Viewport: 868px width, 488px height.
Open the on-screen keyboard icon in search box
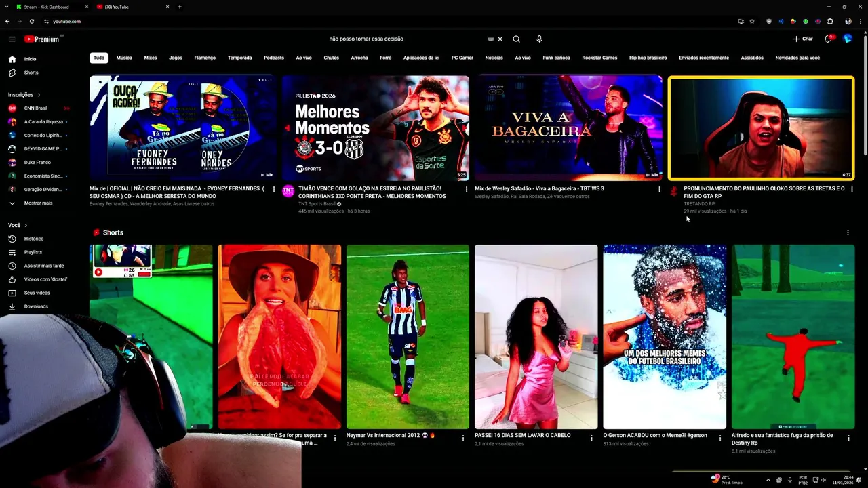[x=490, y=39]
